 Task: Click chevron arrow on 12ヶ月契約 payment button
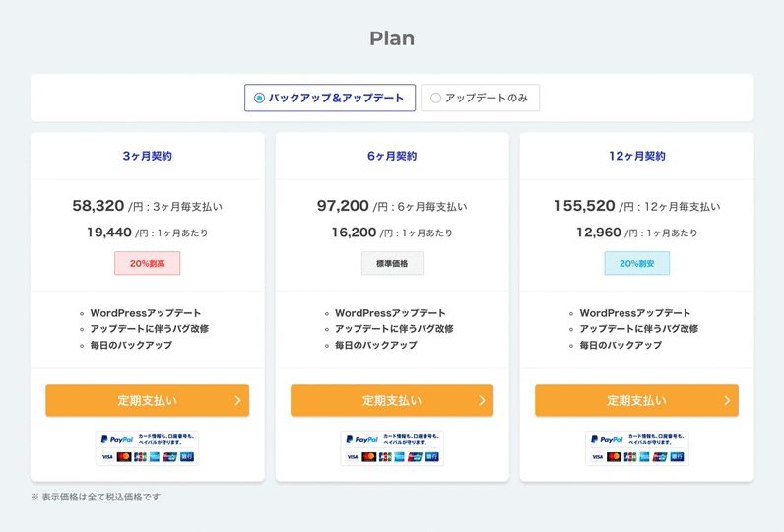click(x=727, y=400)
